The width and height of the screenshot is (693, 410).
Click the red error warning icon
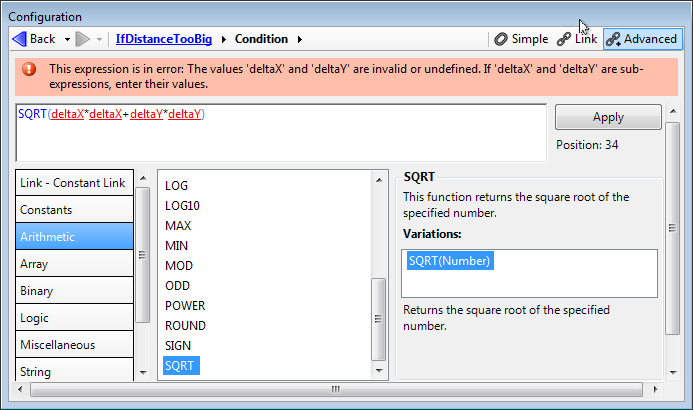tap(29, 70)
